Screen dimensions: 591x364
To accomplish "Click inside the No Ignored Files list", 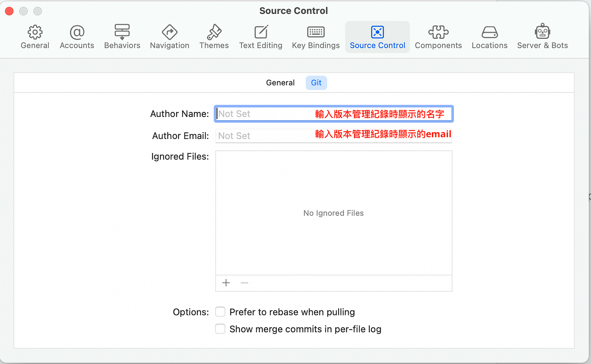I will [x=333, y=213].
